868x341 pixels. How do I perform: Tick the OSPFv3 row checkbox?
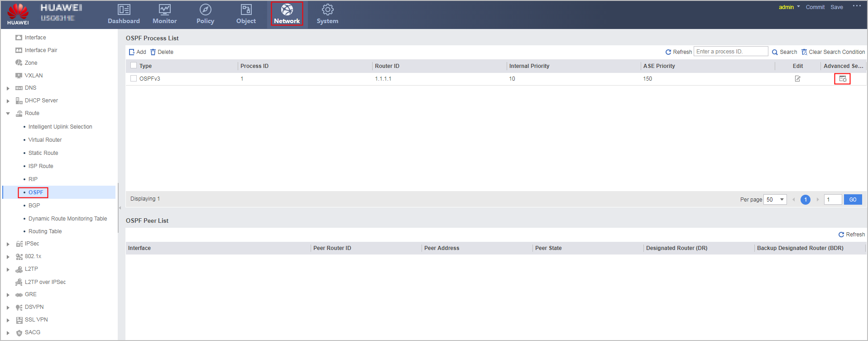click(x=134, y=78)
